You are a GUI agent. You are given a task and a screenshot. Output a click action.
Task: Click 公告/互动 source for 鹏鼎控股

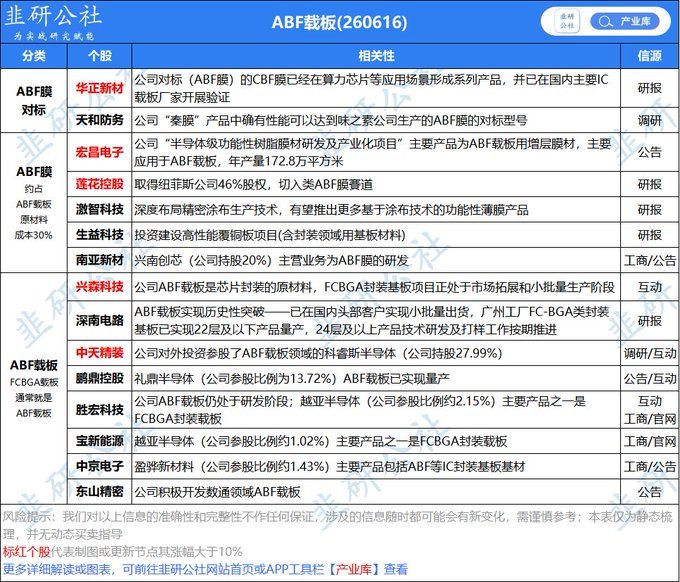(650, 379)
